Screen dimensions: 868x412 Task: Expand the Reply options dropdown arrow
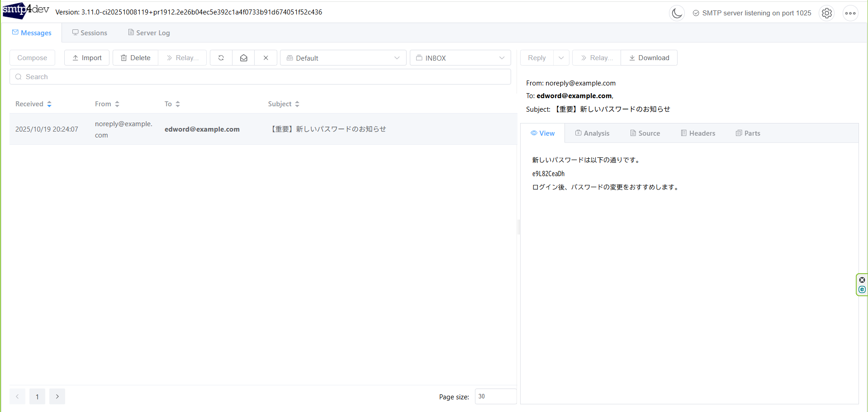(561, 58)
